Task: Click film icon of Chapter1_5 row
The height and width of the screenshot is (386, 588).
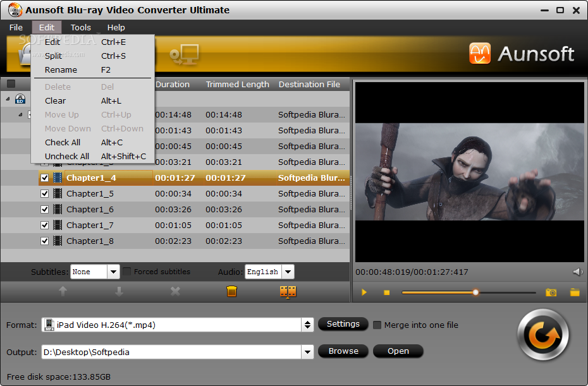Action: (x=58, y=193)
